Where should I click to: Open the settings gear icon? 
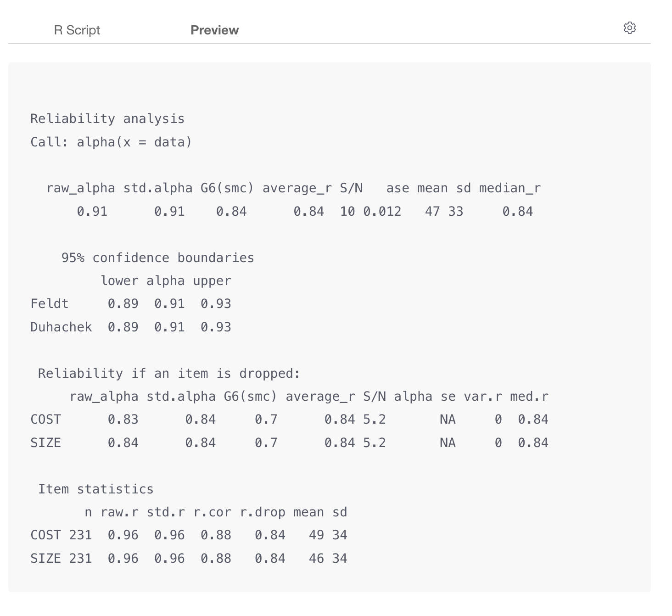tap(630, 28)
